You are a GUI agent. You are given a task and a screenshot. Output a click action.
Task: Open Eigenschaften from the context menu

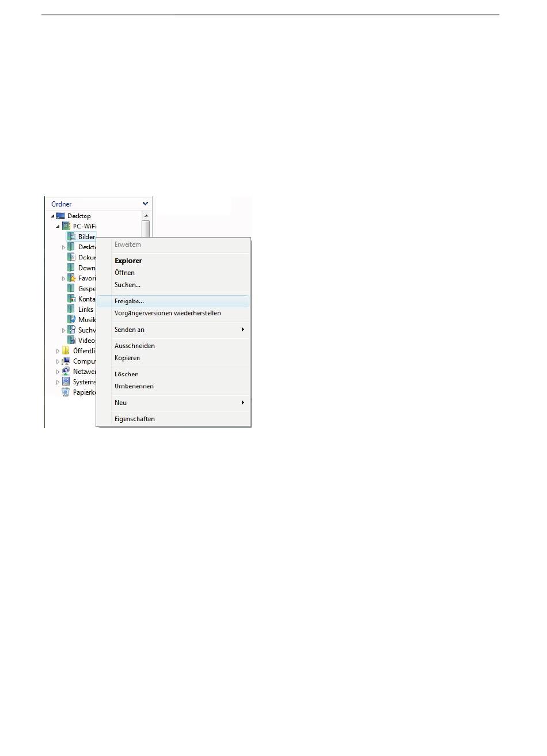(173, 419)
